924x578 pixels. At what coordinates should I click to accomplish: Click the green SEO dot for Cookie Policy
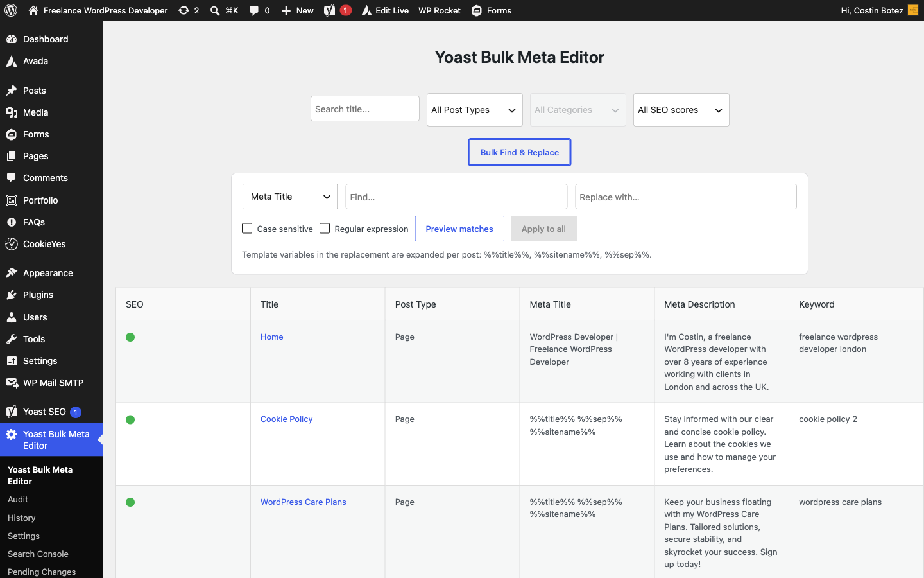[x=130, y=419]
